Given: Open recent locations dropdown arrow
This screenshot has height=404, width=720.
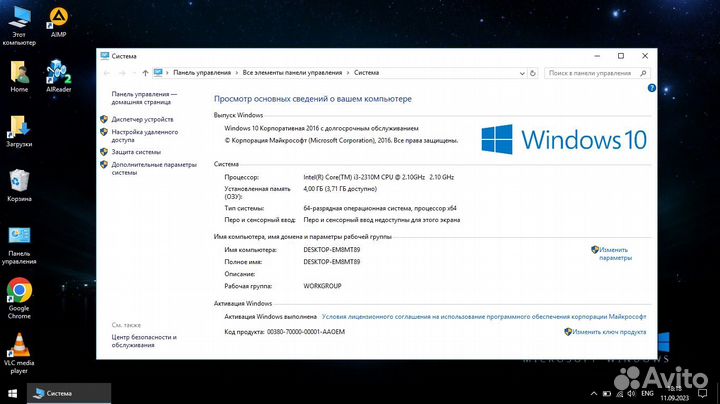Looking at the screenshot, I should 134,73.
